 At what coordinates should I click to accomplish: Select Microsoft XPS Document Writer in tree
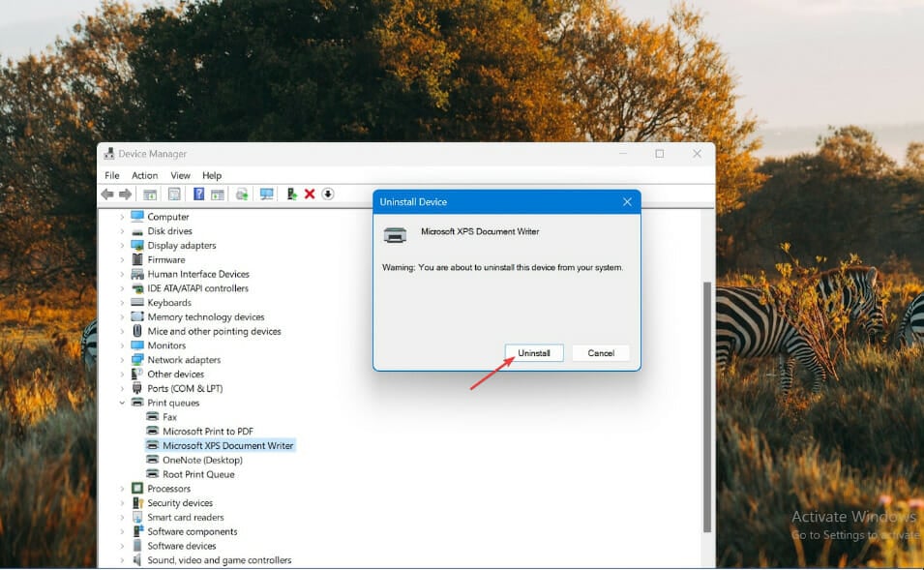click(x=228, y=445)
